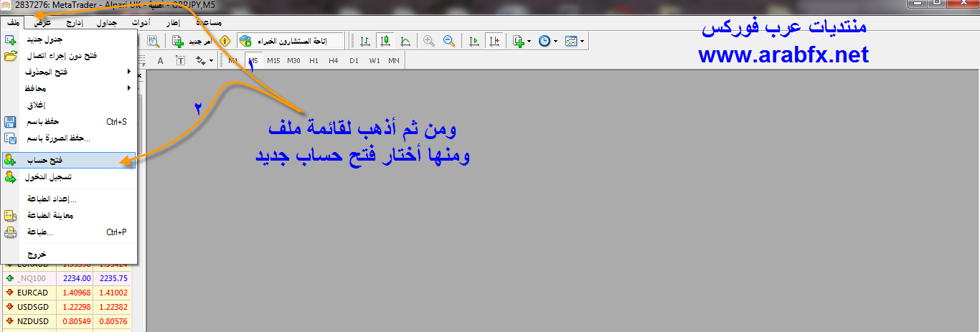The width and height of the screenshot is (980, 332).
Task: Click the yellow warning diamond icon
Action: click(225, 42)
